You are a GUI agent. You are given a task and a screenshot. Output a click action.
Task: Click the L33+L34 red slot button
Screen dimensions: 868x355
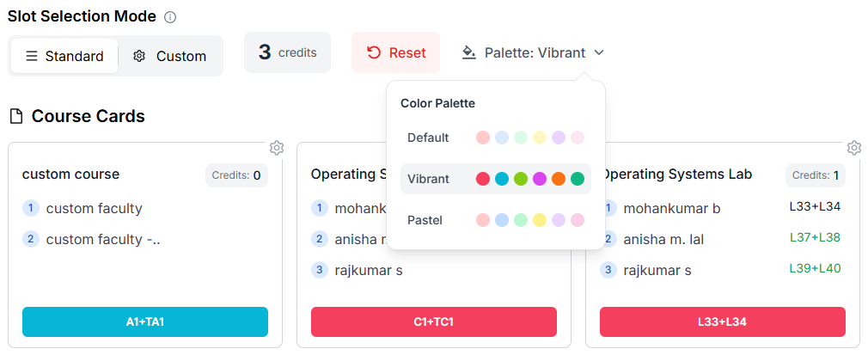[x=723, y=321]
